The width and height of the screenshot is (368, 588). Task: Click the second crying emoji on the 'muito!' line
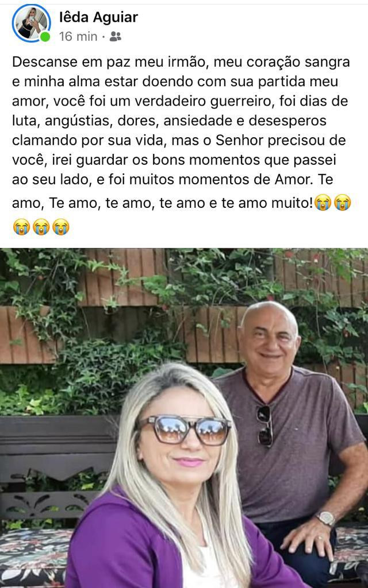tap(343, 203)
